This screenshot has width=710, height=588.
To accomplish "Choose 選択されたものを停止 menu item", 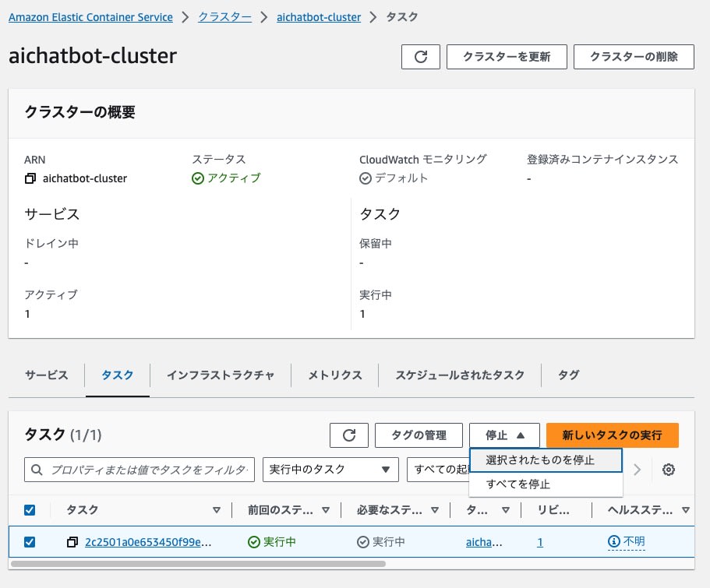I will (x=546, y=460).
